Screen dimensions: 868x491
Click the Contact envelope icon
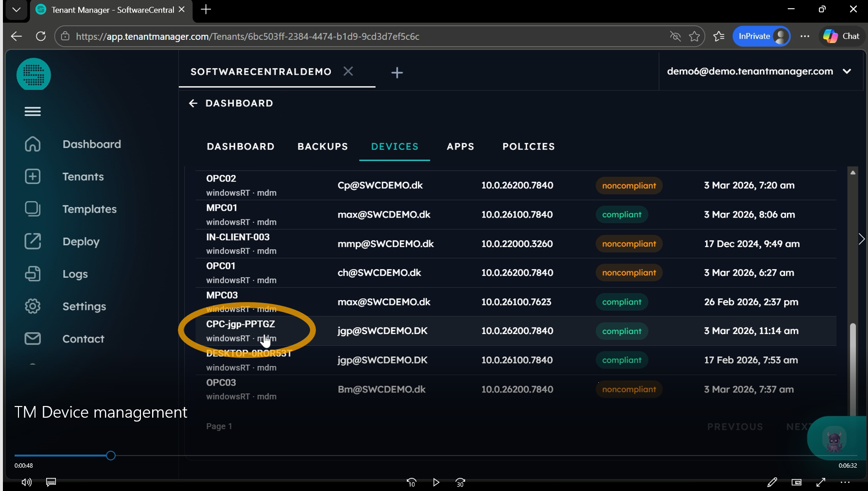(33, 339)
